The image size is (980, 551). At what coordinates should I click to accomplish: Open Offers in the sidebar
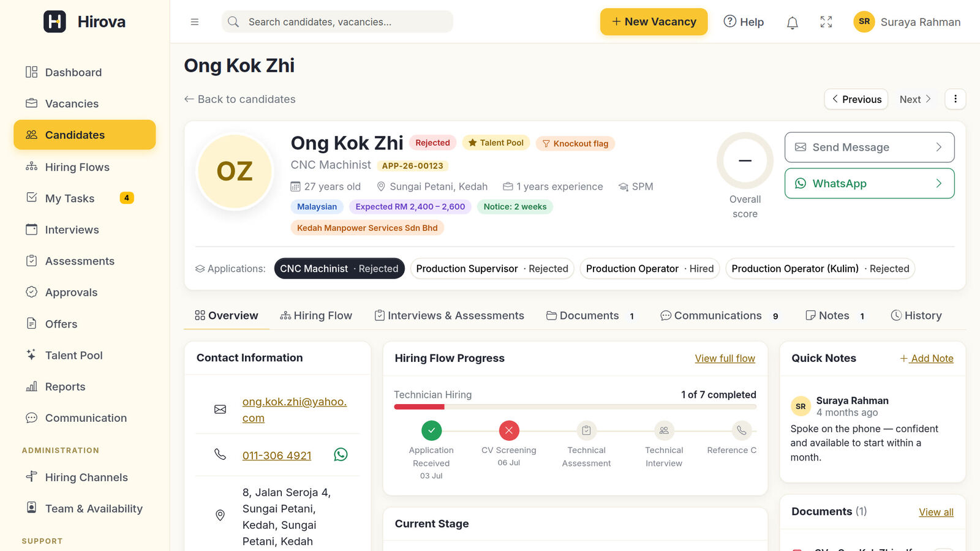coord(85,324)
